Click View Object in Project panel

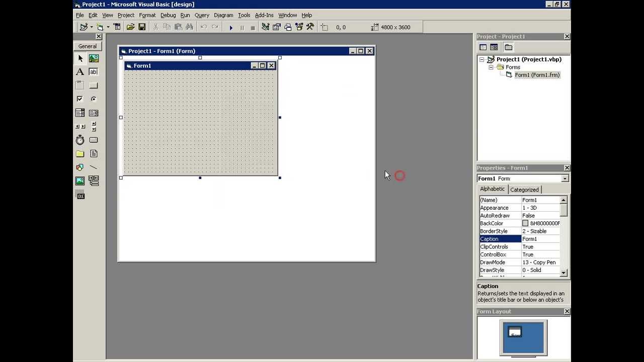click(x=494, y=47)
